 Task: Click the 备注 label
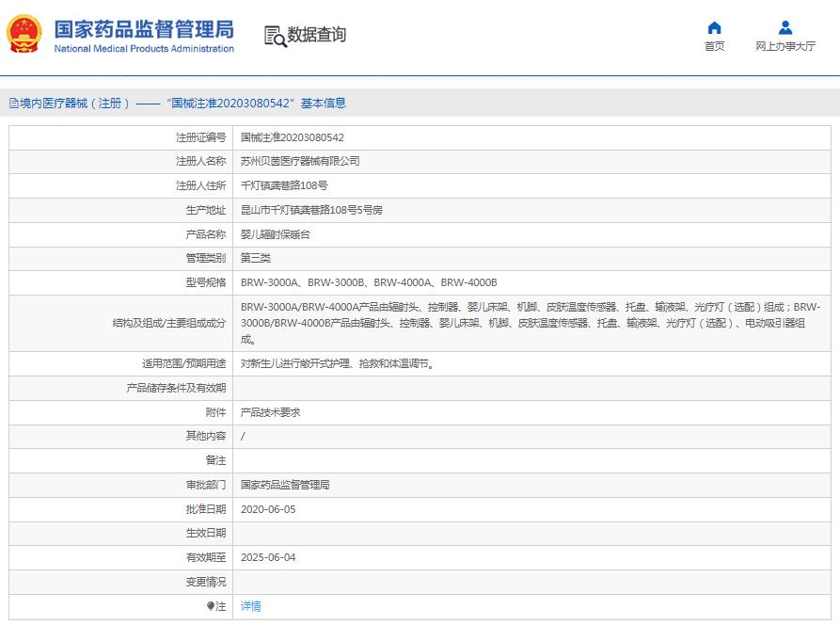216,460
